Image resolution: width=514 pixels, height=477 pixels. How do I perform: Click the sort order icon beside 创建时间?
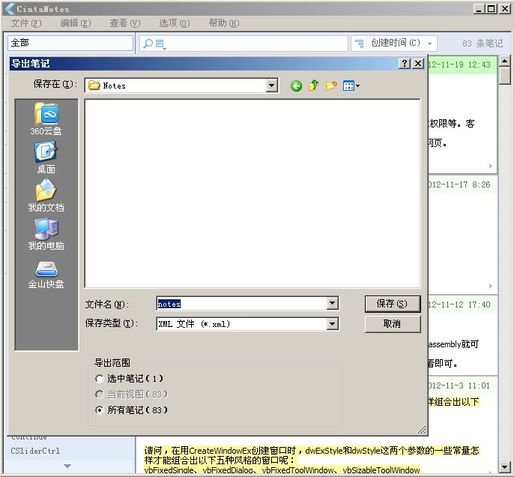pos(359,43)
